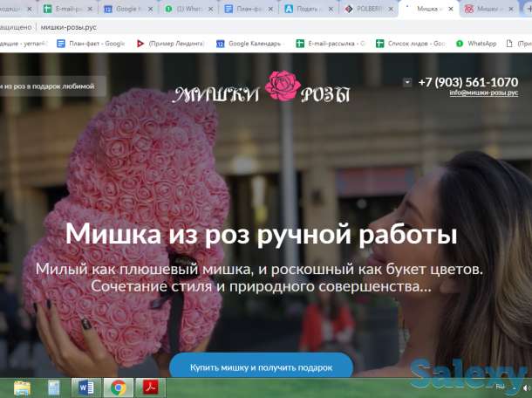Open Adobe Acrobat in the taskbar
The height and width of the screenshot is (398, 532).
tap(151, 388)
